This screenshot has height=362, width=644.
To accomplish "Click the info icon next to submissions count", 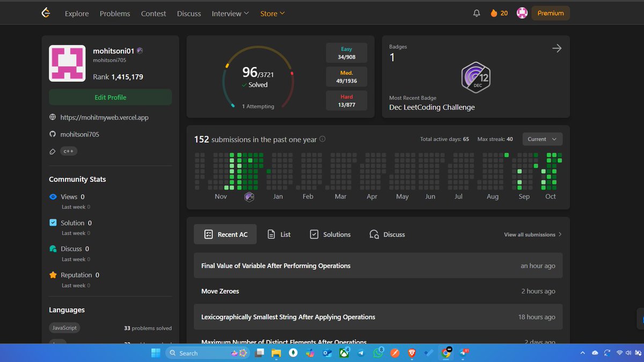I will tap(323, 139).
